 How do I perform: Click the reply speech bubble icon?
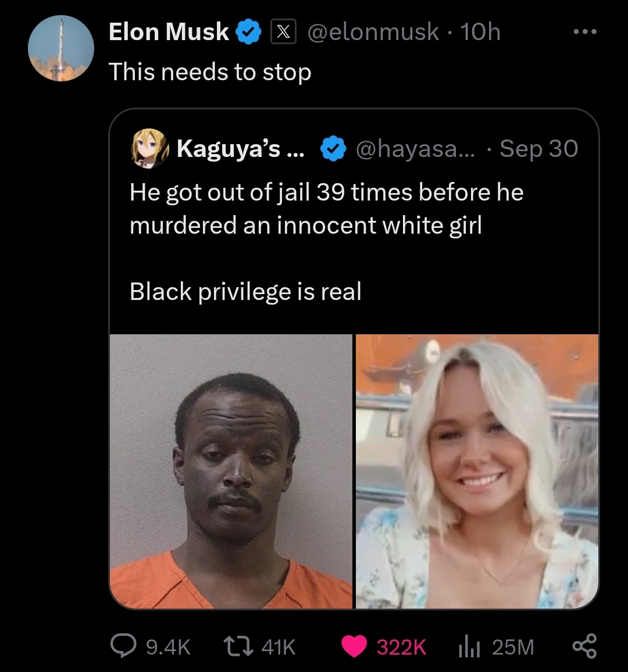(x=122, y=646)
